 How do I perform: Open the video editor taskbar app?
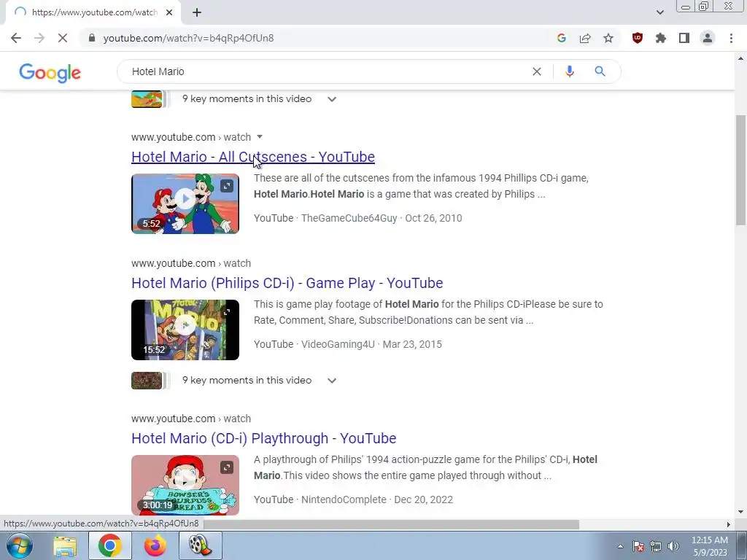coord(201,545)
